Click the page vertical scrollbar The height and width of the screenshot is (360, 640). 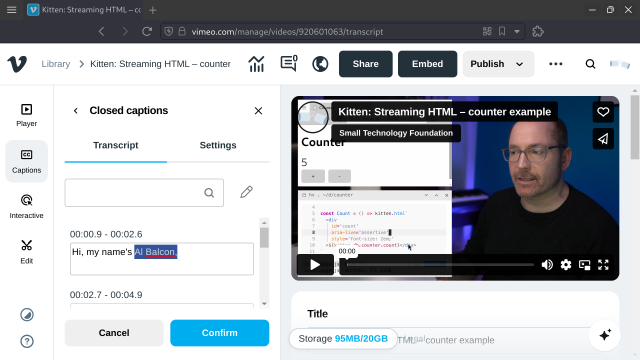(x=635, y=127)
